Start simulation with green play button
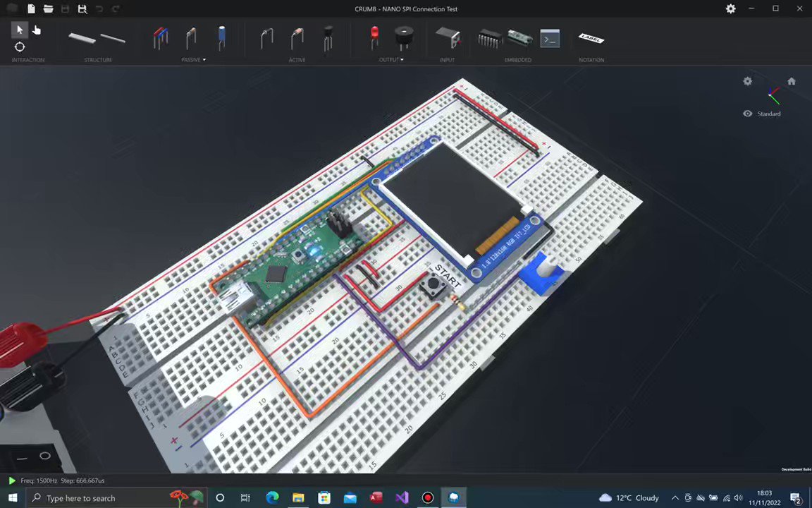812x508 pixels. click(x=12, y=480)
